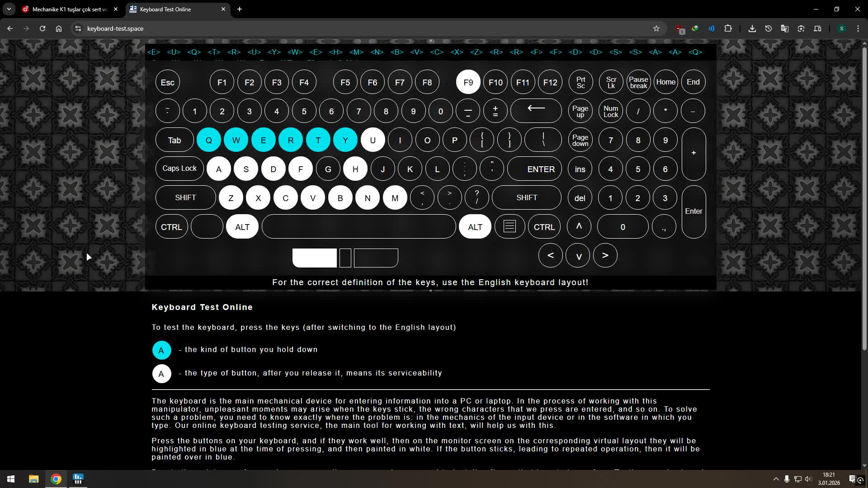Screen dimensions: 868x488
Task: Click the Internet Download Manager extension icon
Action: pyautogui.click(x=695, y=28)
